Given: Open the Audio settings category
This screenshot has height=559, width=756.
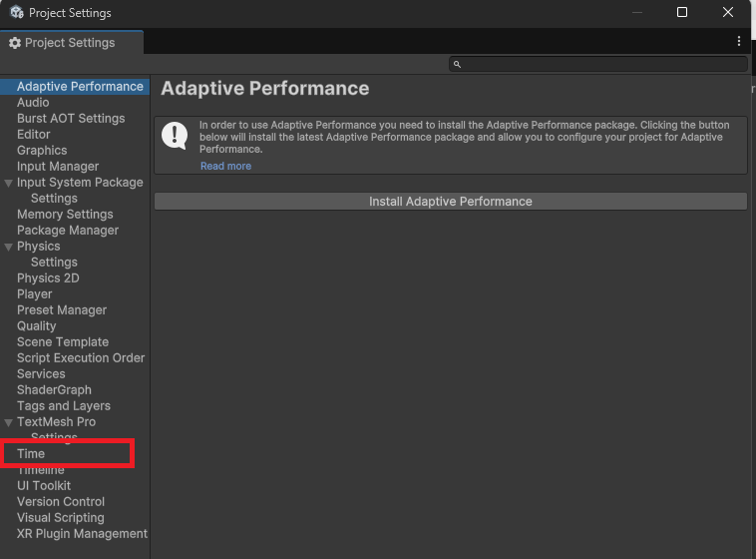Looking at the screenshot, I should click(x=33, y=103).
